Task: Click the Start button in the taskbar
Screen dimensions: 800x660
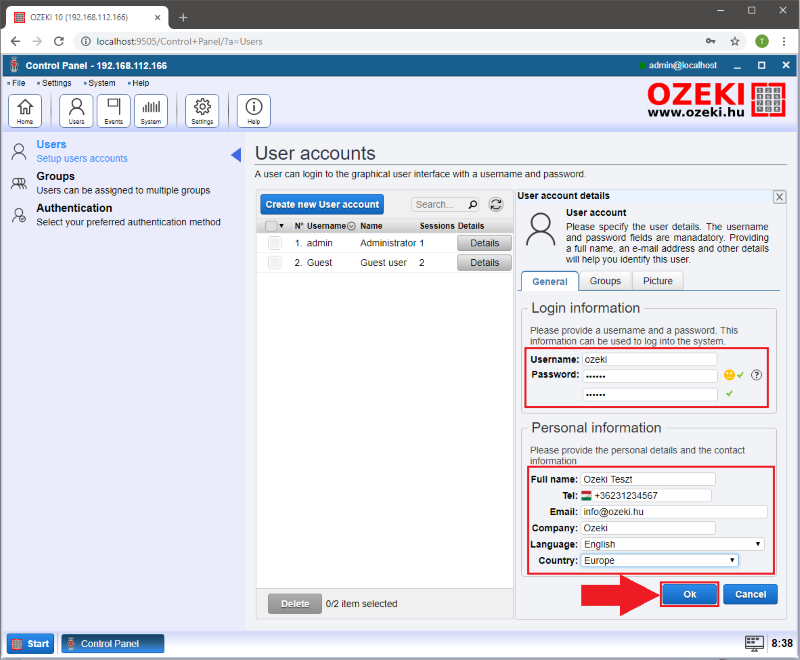Action: point(31,643)
